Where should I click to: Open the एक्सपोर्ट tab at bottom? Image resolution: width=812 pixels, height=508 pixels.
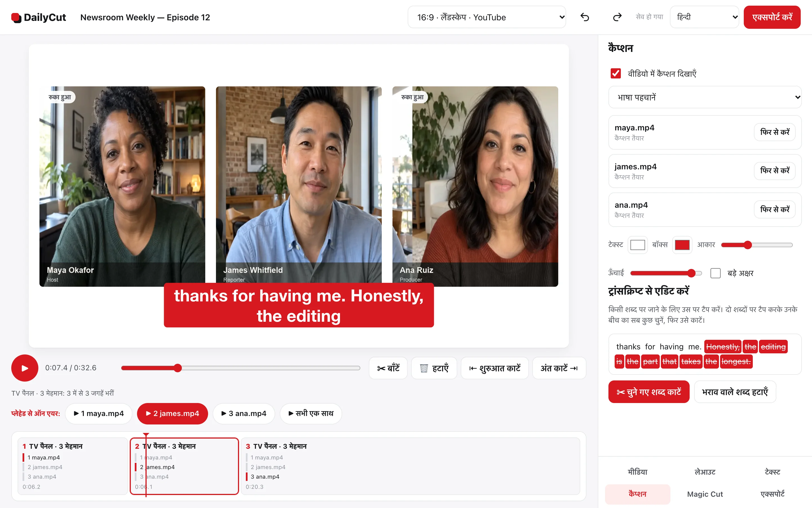tap(773, 494)
